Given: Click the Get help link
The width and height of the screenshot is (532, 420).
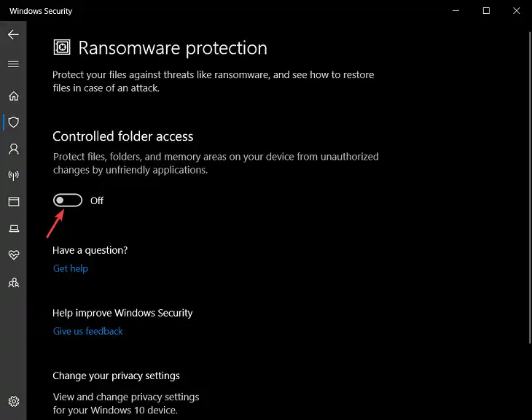Looking at the screenshot, I should (x=71, y=268).
